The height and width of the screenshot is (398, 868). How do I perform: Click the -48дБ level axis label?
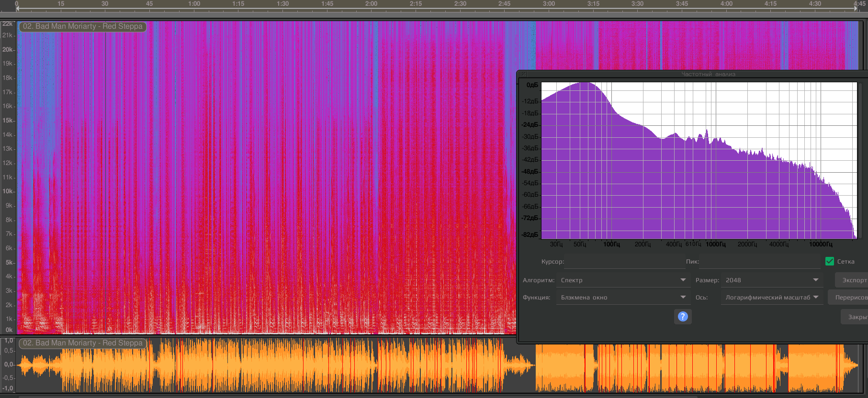(530, 172)
